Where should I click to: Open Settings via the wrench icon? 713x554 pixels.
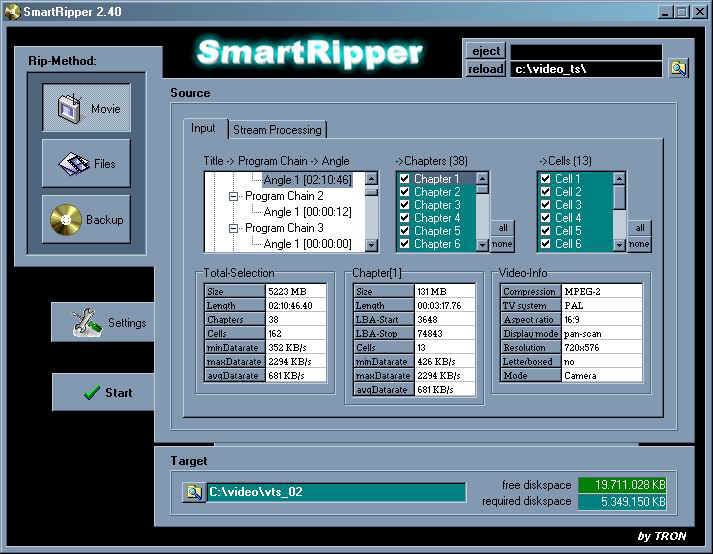click(86, 322)
